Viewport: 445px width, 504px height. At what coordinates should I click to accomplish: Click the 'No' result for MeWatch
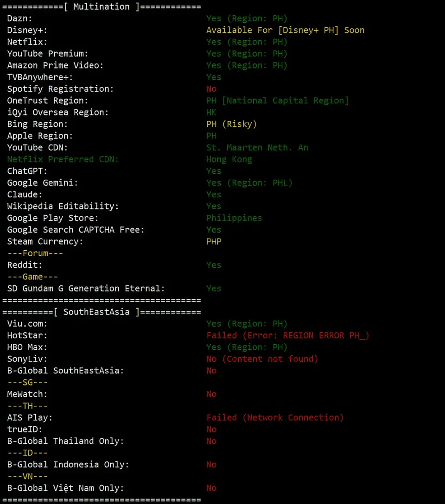click(211, 394)
